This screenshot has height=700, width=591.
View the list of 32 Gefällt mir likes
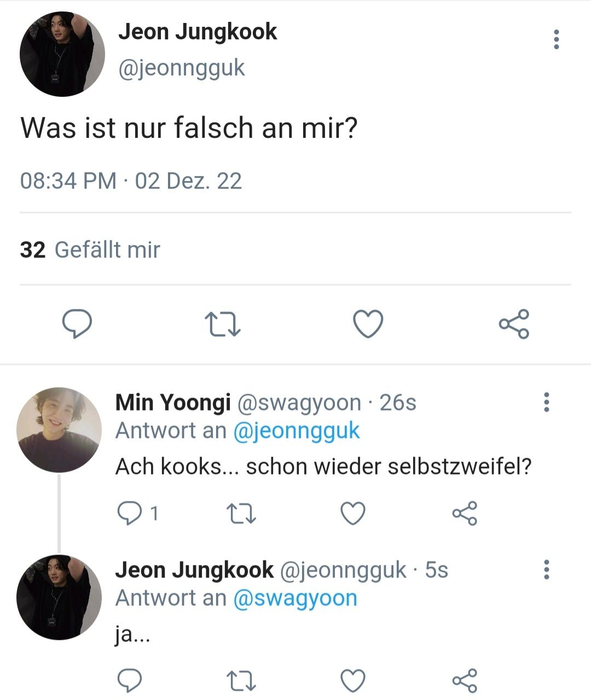coord(90,250)
